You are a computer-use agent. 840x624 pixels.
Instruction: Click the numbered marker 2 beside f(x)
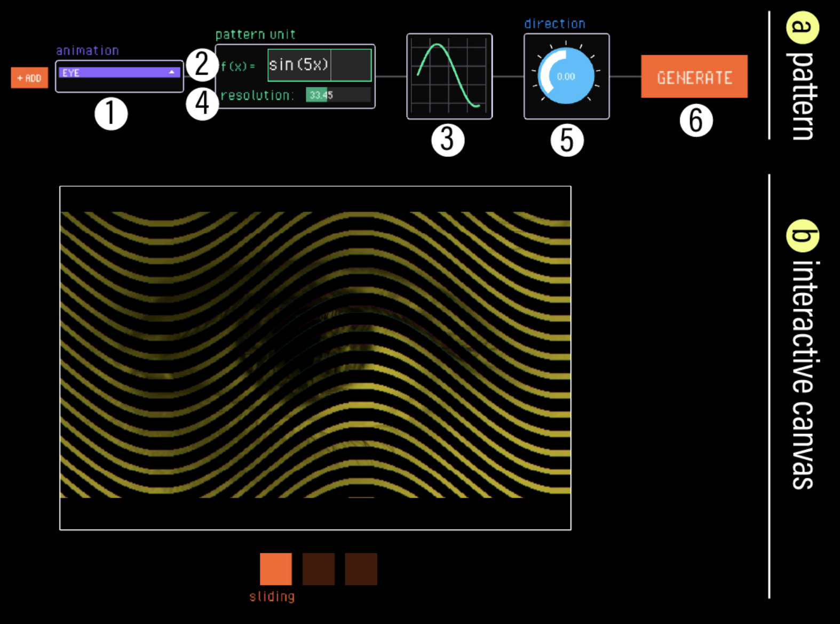(202, 64)
